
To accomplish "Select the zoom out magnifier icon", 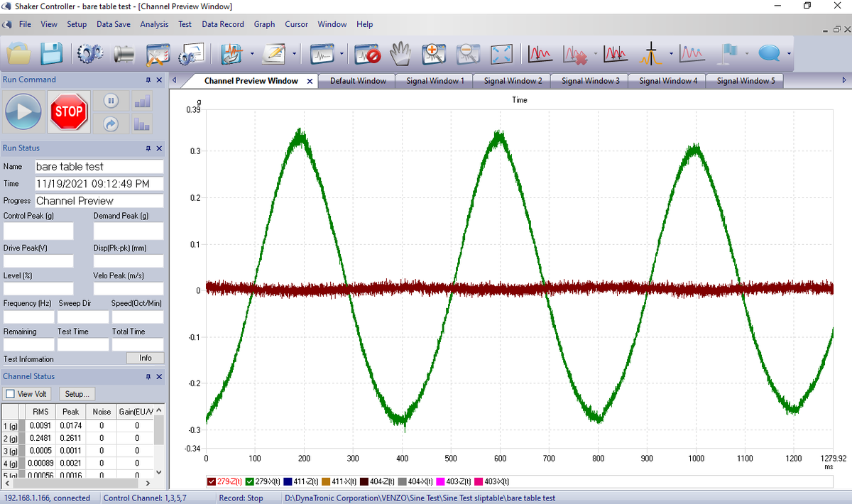I will 468,53.
